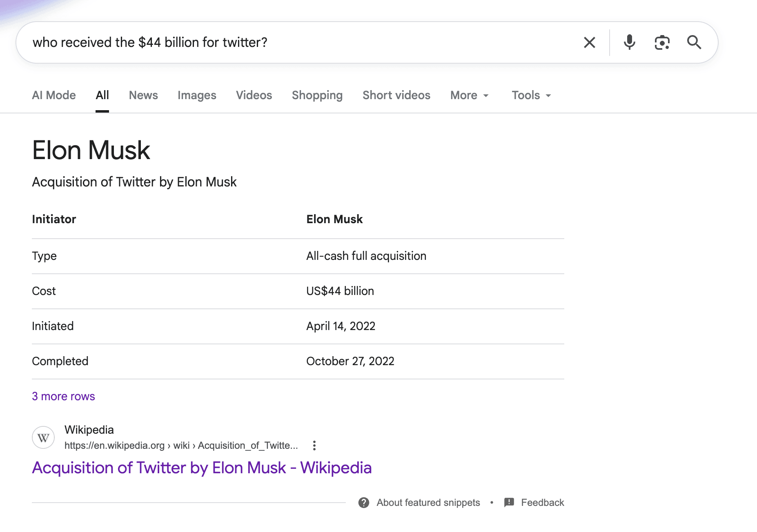
Task: Switch to the News tab
Action: tap(143, 95)
